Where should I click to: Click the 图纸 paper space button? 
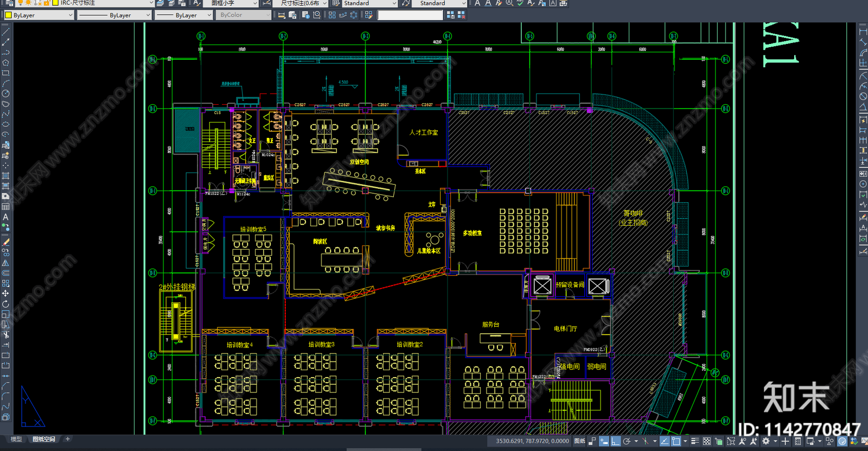pyautogui.click(x=579, y=441)
